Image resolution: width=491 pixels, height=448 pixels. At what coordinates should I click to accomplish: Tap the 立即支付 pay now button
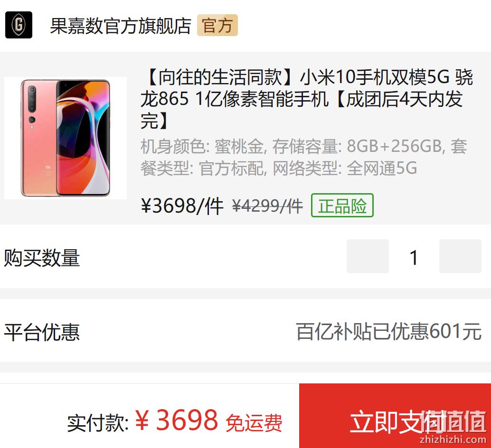click(395, 416)
